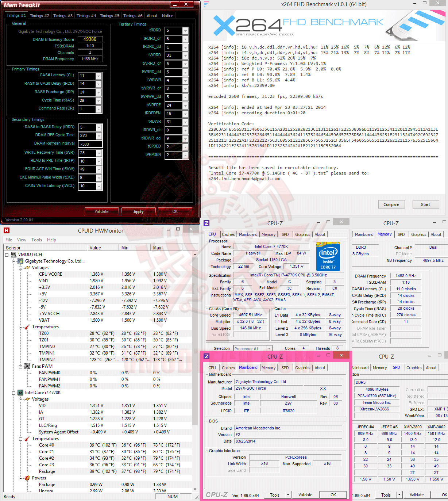This screenshot has height=501, width=448.
Task: Collapse the VMODTECH root node
Action: (x=7, y=255)
